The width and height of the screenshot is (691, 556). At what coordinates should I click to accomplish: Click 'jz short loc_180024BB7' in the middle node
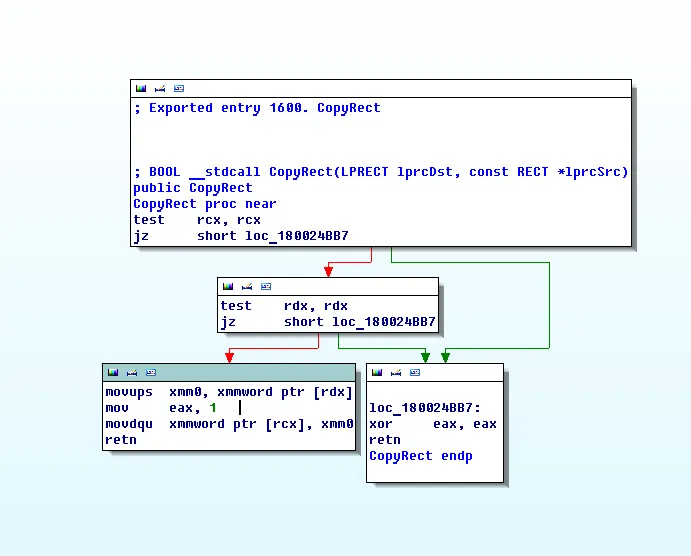tap(328, 322)
